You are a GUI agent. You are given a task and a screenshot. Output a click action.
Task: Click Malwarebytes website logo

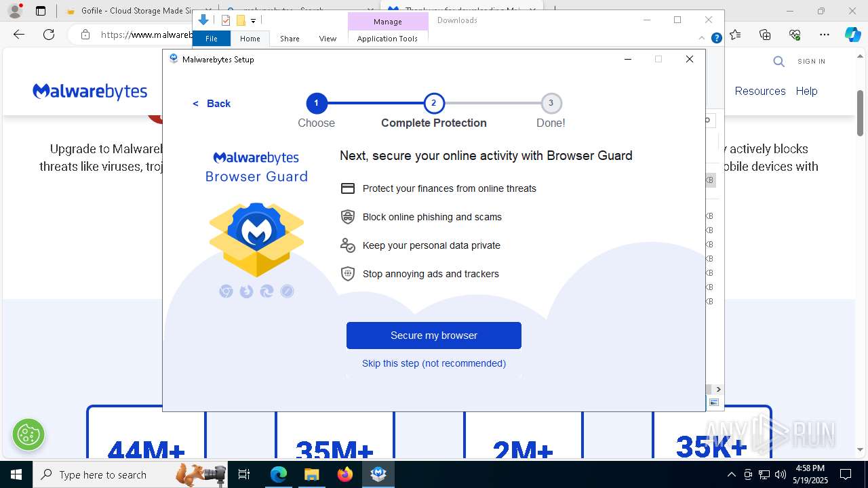90,91
